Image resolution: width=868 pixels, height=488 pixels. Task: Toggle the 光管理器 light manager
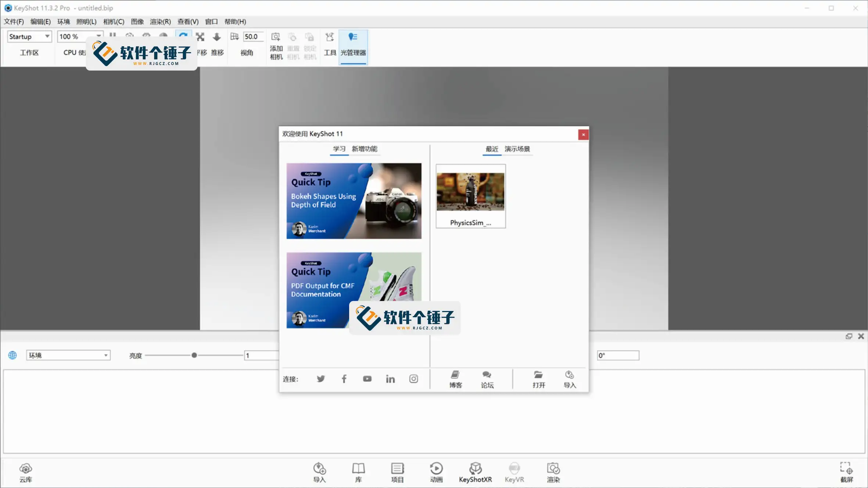(353, 47)
